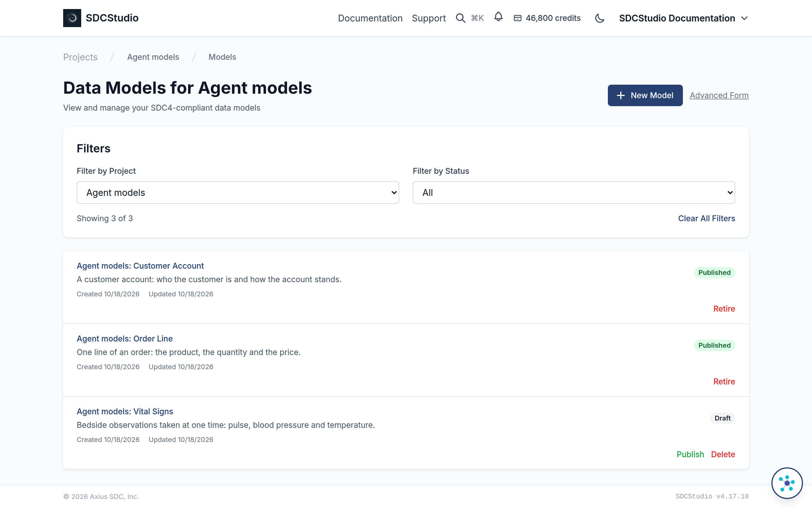Click the Showing 3 of 3 text
This screenshot has height=508, width=812.
pyautogui.click(x=105, y=218)
